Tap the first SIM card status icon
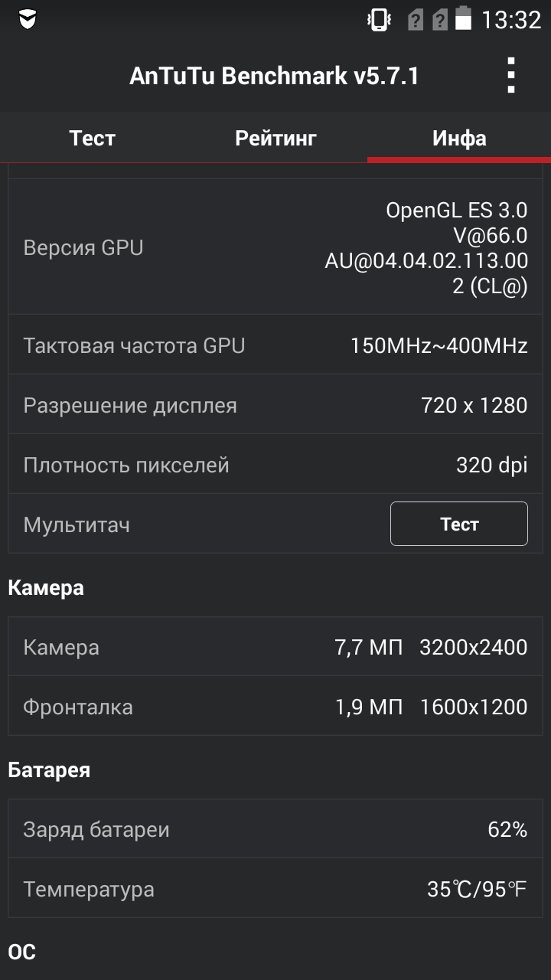Image resolution: width=551 pixels, height=980 pixels. [x=415, y=19]
